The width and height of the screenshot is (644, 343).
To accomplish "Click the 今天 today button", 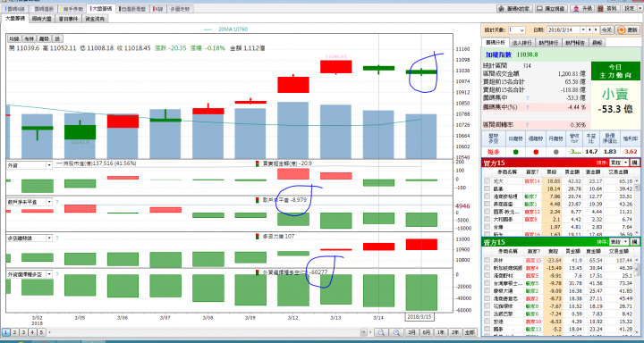I will 606,30.
